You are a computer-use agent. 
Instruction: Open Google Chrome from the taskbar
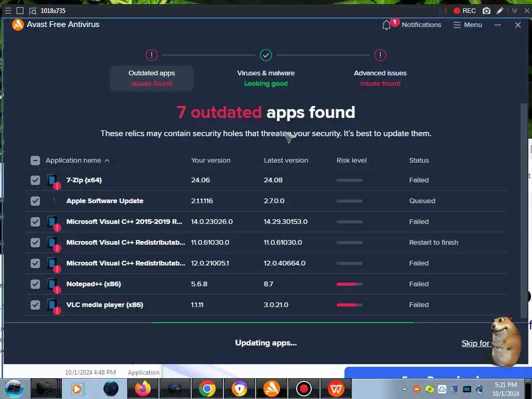click(x=207, y=389)
